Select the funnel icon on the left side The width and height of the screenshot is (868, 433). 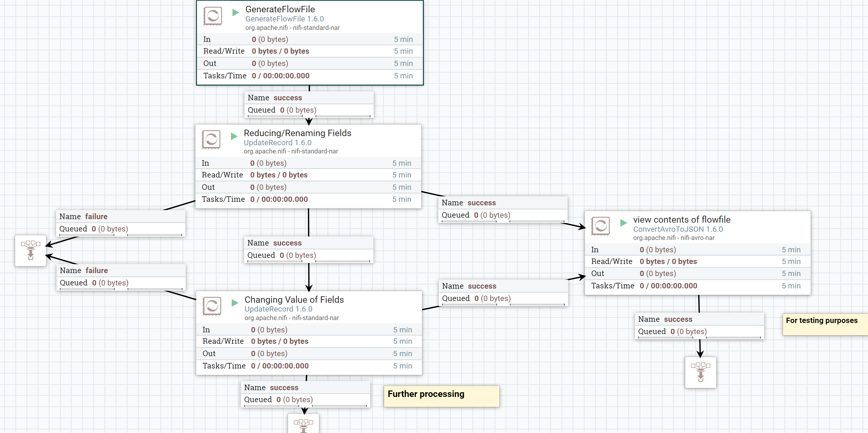[31, 251]
